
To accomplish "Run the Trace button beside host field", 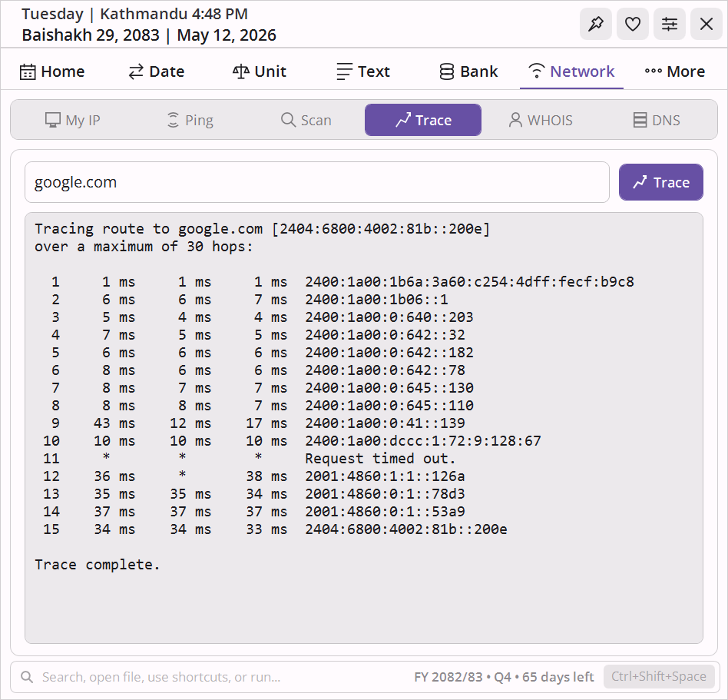I will click(x=660, y=182).
